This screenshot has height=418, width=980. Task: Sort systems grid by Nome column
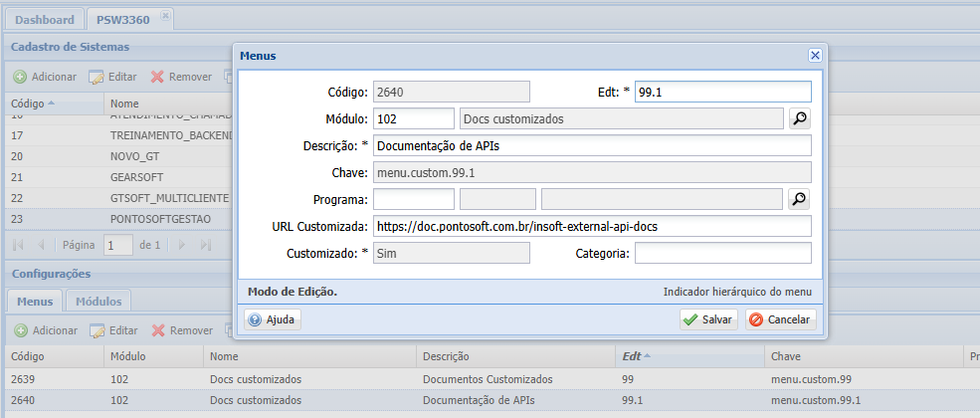169,104
